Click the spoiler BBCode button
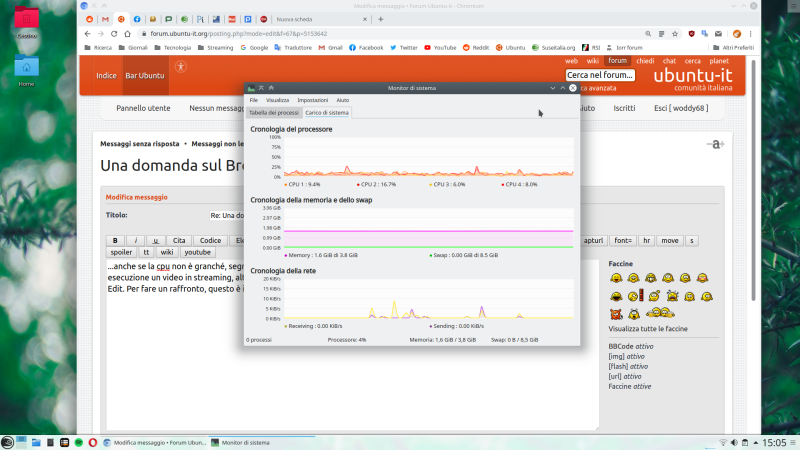 tap(121, 252)
